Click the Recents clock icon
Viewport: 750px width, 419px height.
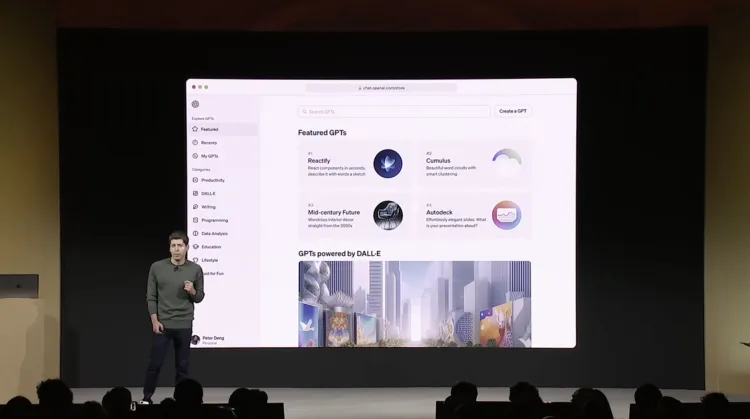point(195,143)
